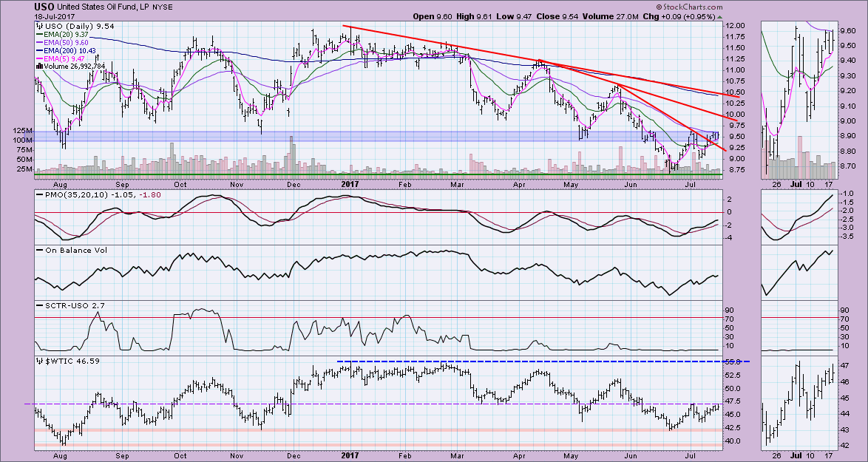Click the line marker before SCTR-USO
This screenshot has height=462, width=868.
(38, 305)
